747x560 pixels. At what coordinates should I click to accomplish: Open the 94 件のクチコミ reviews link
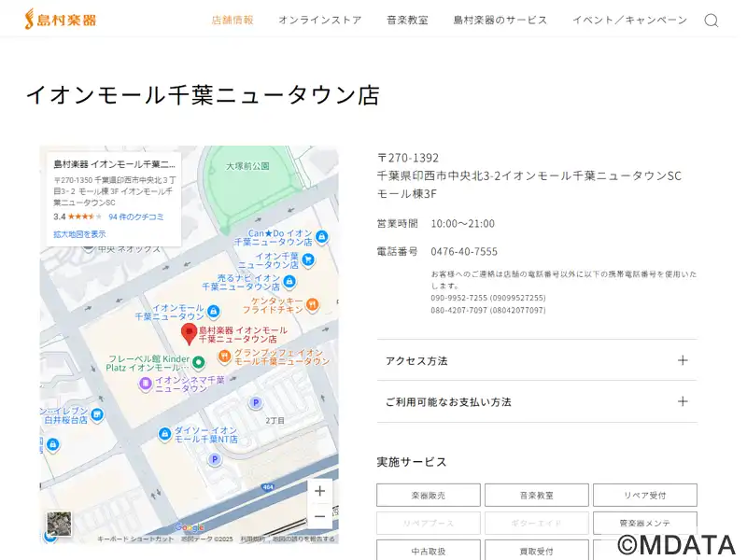135,217
